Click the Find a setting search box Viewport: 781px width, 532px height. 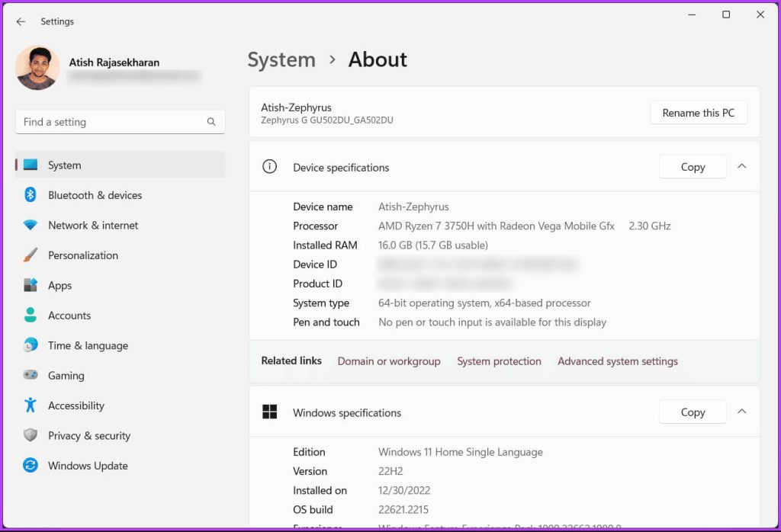coord(114,122)
